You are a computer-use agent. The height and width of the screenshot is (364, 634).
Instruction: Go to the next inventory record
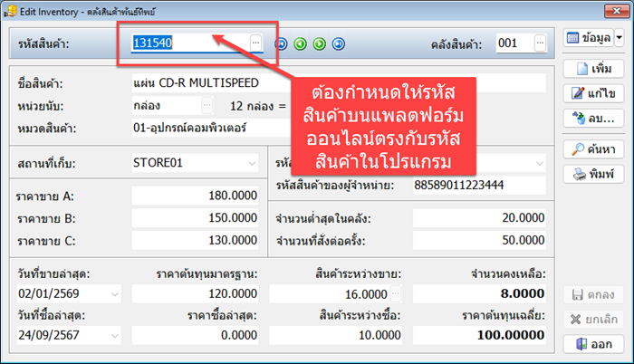(x=320, y=43)
